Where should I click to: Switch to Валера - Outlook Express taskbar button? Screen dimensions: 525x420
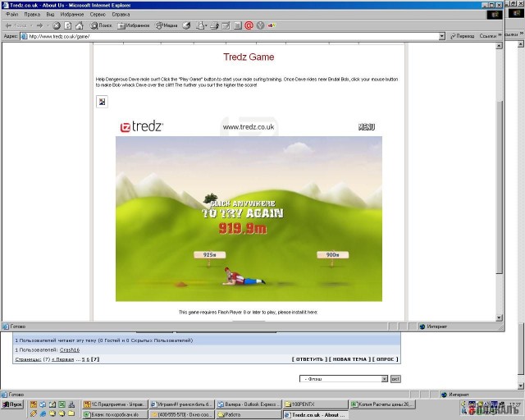pos(249,404)
